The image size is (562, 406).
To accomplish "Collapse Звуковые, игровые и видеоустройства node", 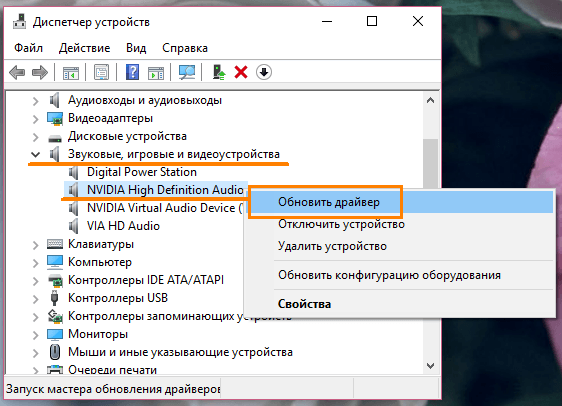I will [35, 155].
